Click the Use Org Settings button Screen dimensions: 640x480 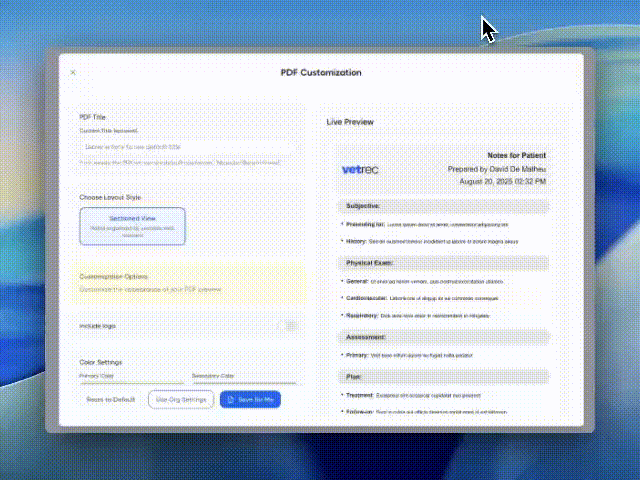click(181, 400)
